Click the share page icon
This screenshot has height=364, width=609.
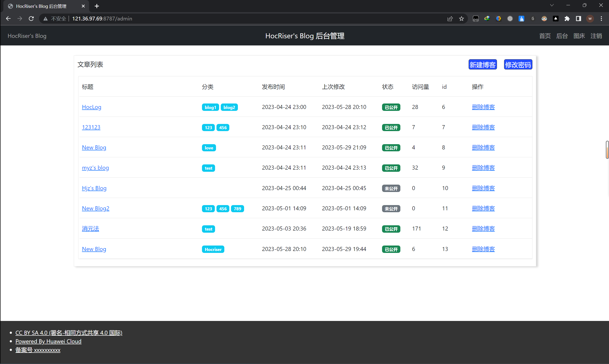450,19
